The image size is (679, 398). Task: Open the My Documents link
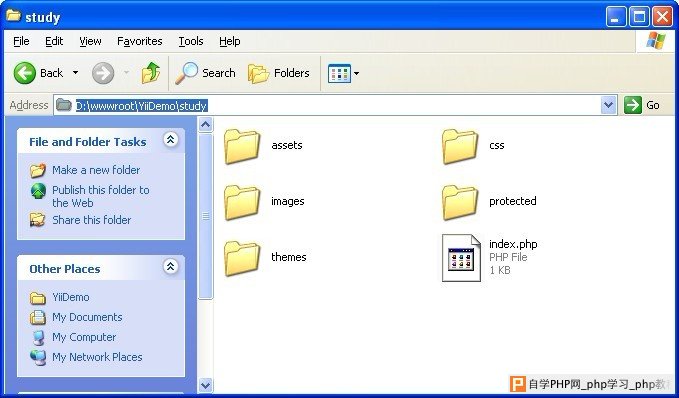(87, 317)
